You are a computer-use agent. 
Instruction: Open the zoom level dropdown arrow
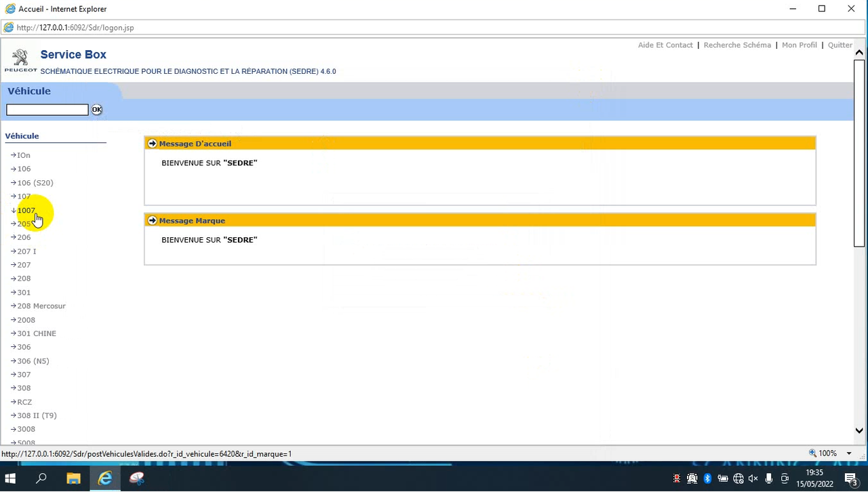(849, 453)
